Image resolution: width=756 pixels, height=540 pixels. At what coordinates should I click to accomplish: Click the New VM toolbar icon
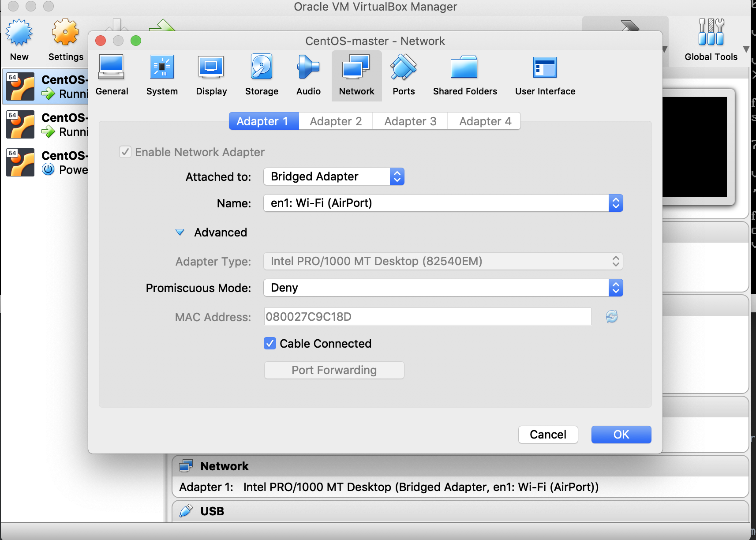(x=19, y=33)
